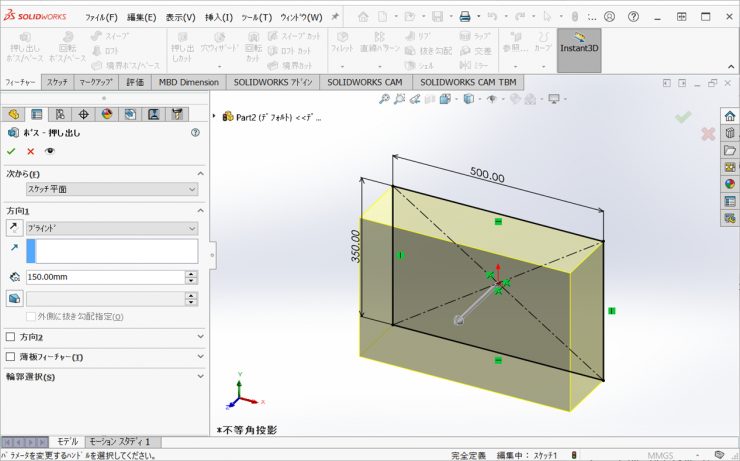Confirm extrude with green checkmark in panel
740x461 pixels.
coord(11,151)
